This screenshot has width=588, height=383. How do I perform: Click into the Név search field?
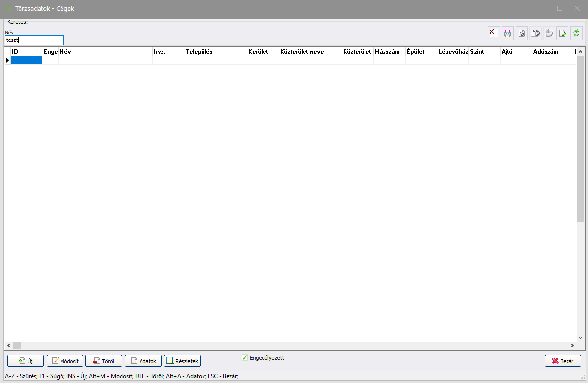point(34,40)
